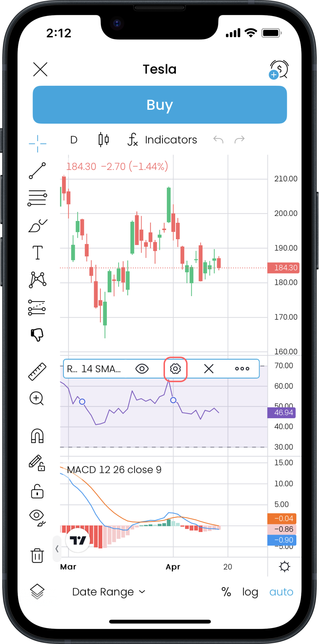Expand the Date Range dropdown

tap(109, 592)
